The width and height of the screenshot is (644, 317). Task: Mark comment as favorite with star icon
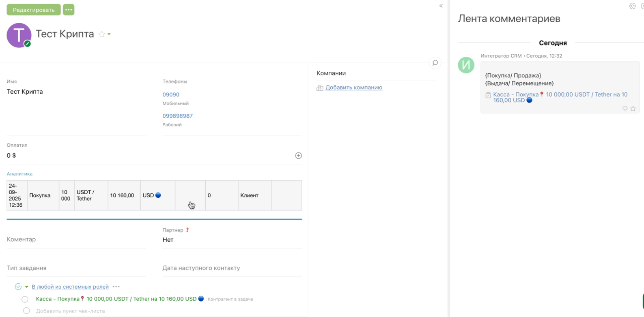coord(633,109)
